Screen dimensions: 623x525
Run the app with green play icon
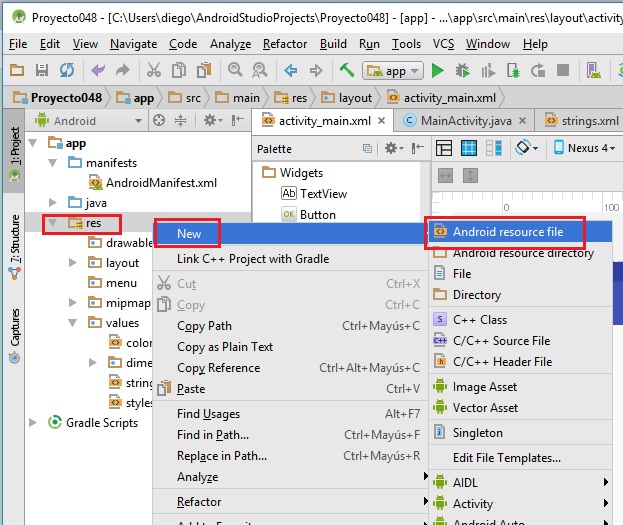point(437,71)
